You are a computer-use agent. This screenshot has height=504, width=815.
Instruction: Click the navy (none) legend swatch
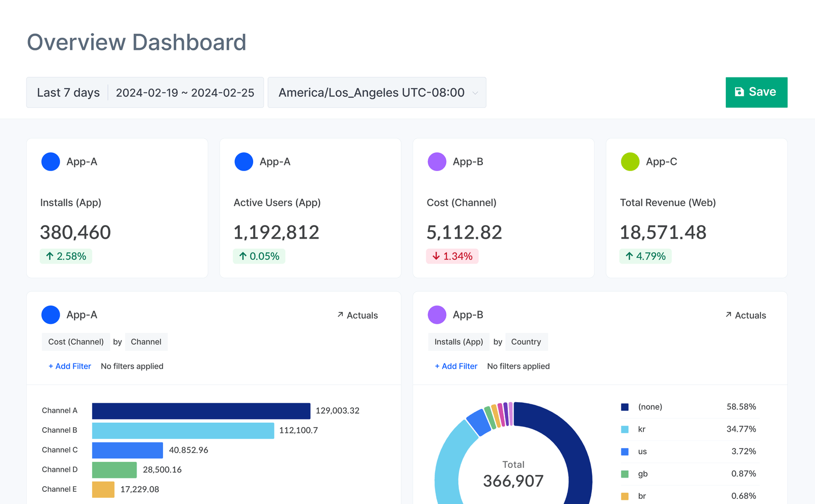coord(624,407)
